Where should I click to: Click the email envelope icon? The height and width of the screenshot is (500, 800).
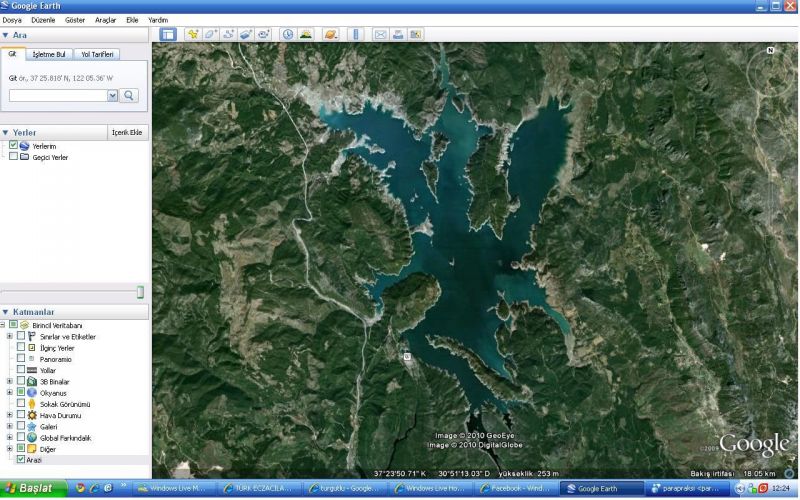pyautogui.click(x=380, y=34)
